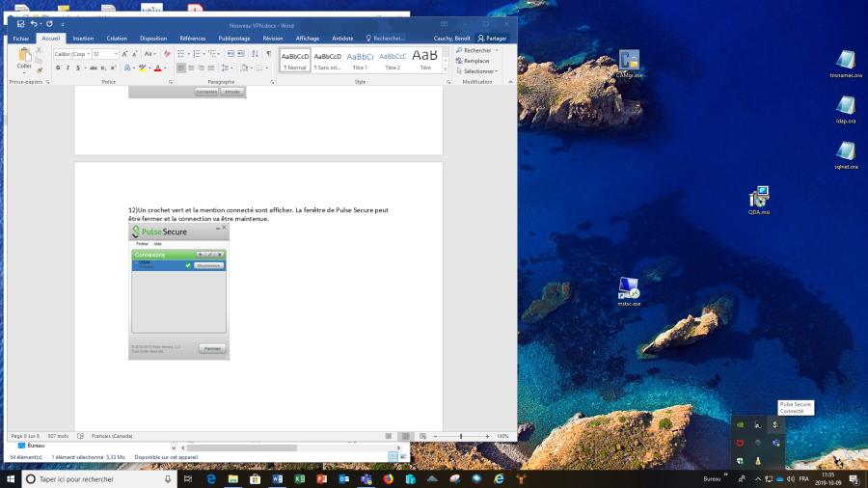This screenshot has height=488, width=868.
Task: Apply the Titre 1 style
Action: pyautogui.click(x=360, y=61)
